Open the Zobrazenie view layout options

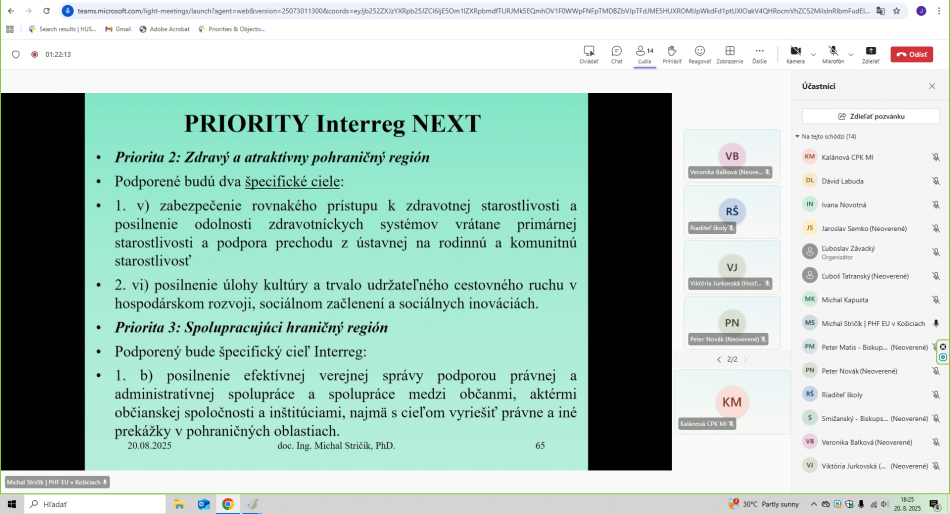coord(730,53)
